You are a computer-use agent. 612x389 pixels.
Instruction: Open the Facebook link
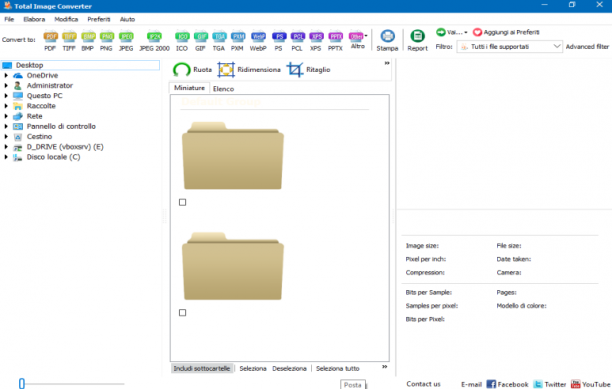(507, 384)
